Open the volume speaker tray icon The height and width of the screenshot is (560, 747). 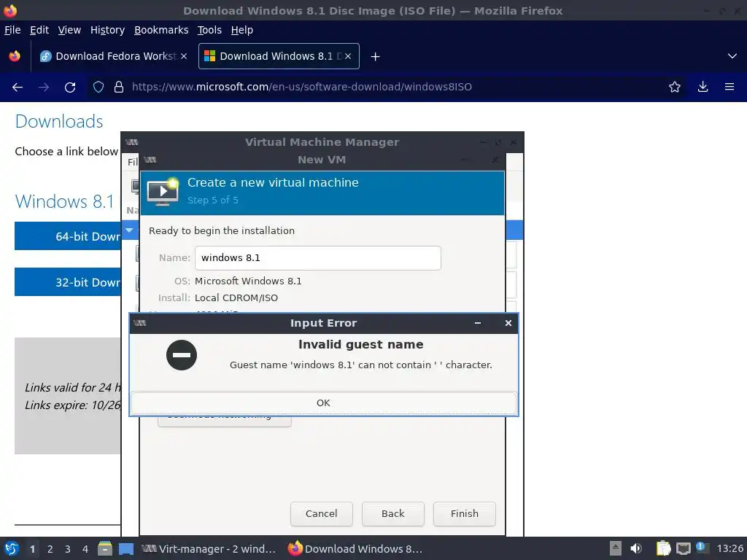click(636, 548)
